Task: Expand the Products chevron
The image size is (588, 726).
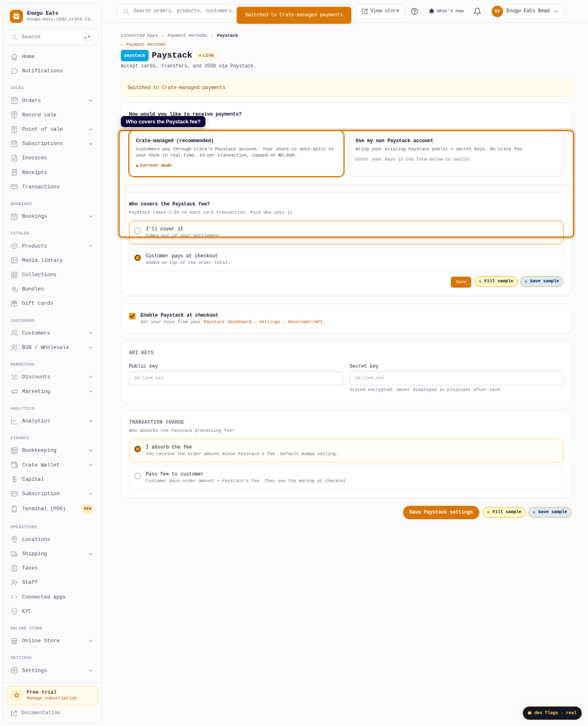Action: click(91, 246)
